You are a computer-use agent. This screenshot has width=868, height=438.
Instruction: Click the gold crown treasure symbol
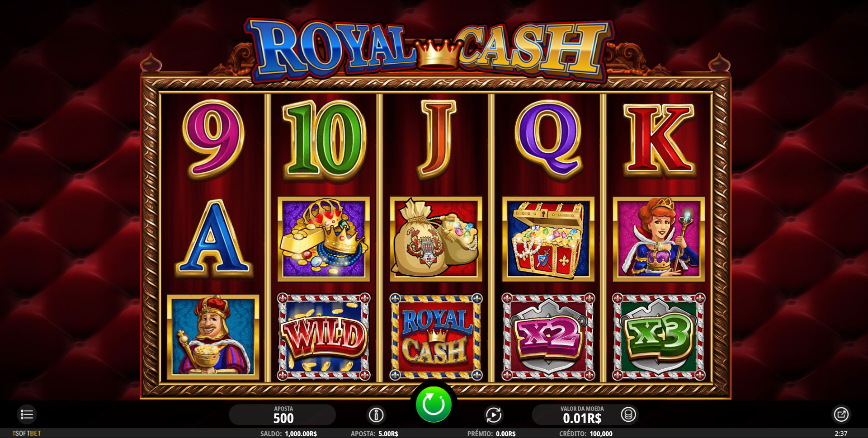tap(324, 239)
